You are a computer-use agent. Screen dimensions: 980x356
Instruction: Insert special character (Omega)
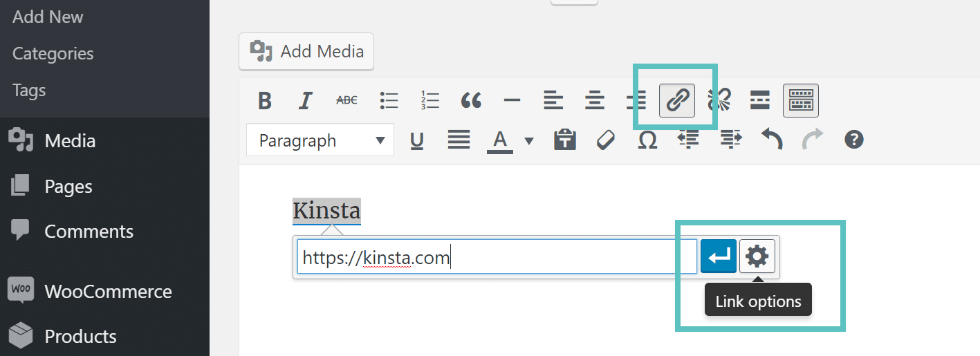pos(647,140)
